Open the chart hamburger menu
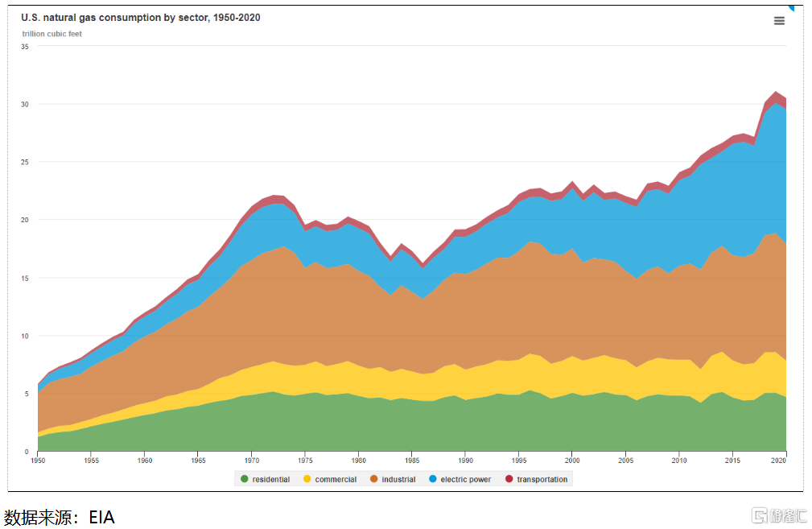The image size is (812, 529). [x=778, y=21]
